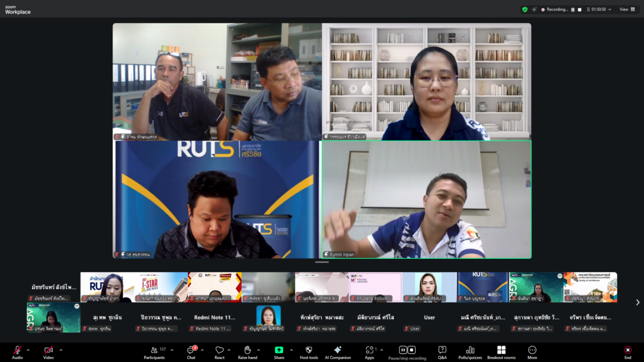
Task: Raise hand in the meeting
Action: pos(247,351)
